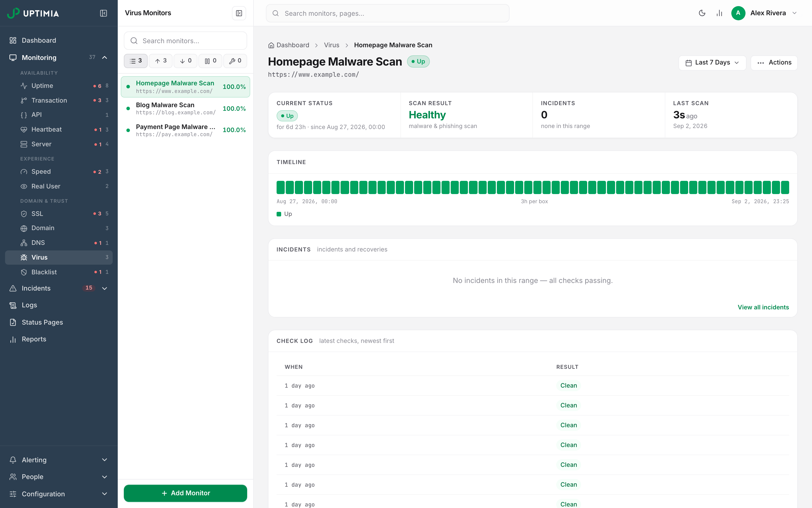Click the last timeline box

pos(785,187)
